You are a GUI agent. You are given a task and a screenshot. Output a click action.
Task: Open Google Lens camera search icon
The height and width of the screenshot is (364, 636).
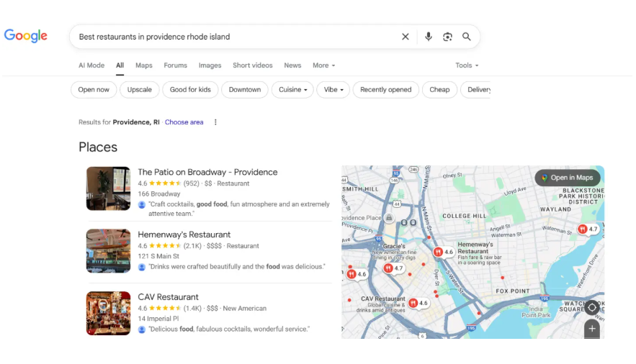(x=447, y=37)
